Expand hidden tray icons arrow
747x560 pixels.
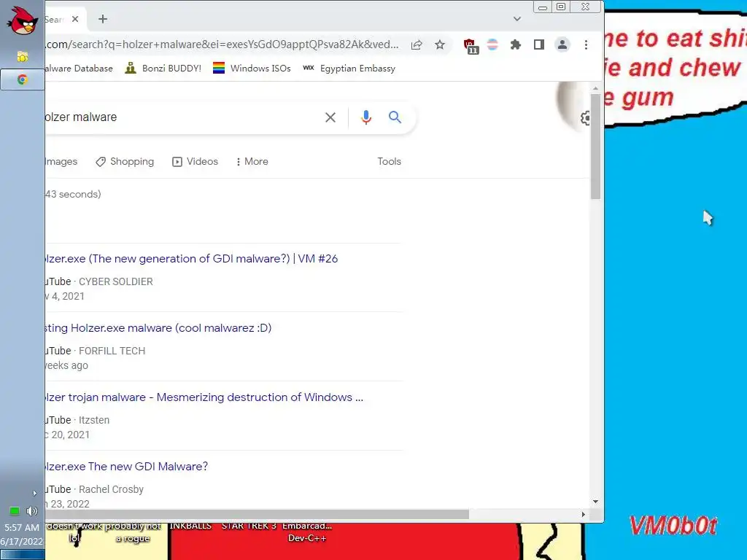pyautogui.click(x=34, y=494)
